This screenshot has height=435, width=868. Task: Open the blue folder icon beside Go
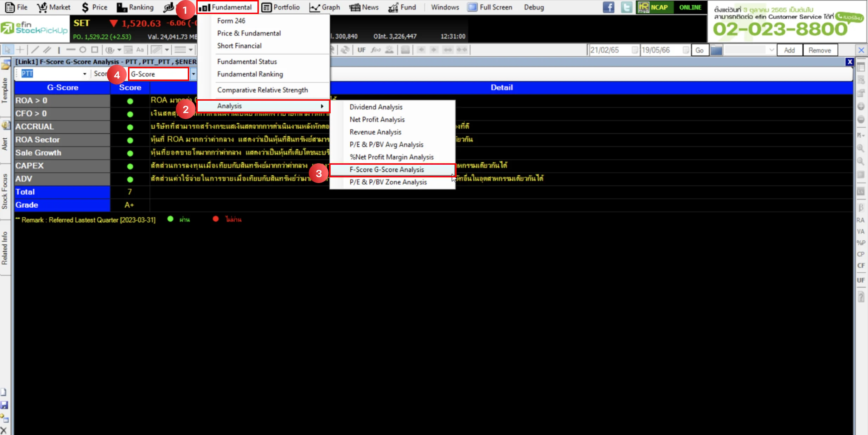[716, 50]
